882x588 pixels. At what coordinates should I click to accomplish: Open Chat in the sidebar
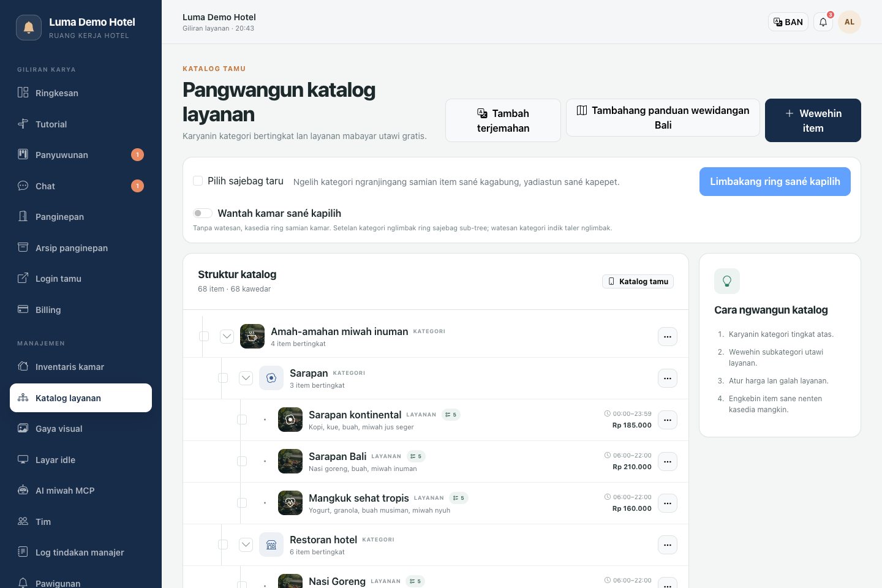[81, 186]
